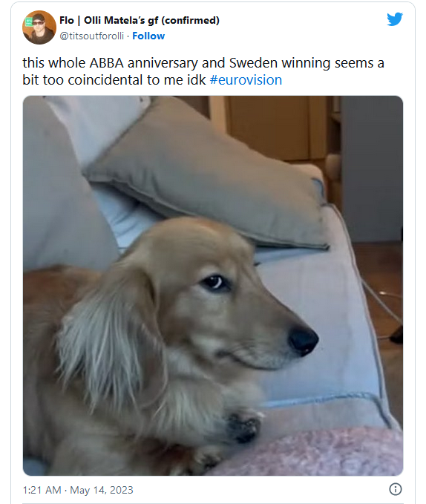Click Flo's round profile avatar

click(x=39, y=27)
